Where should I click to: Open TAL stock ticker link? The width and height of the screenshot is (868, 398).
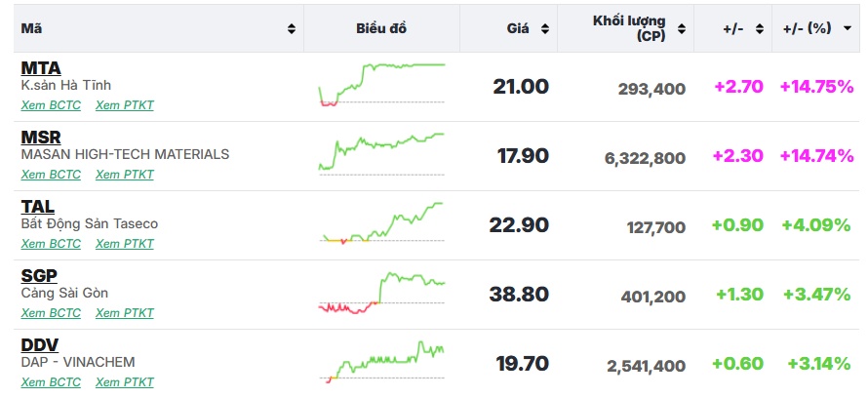coord(38,207)
